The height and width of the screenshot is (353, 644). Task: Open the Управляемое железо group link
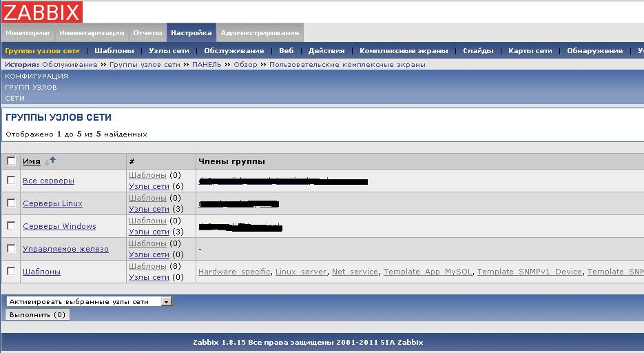click(65, 249)
